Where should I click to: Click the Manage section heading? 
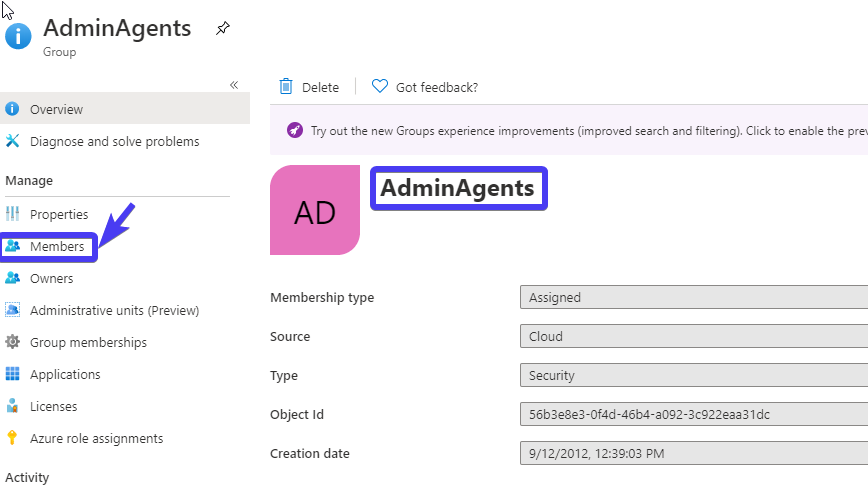(29, 181)
